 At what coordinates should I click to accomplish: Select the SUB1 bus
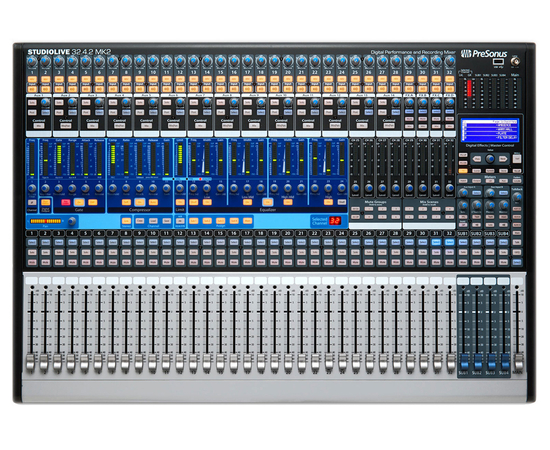463,242
